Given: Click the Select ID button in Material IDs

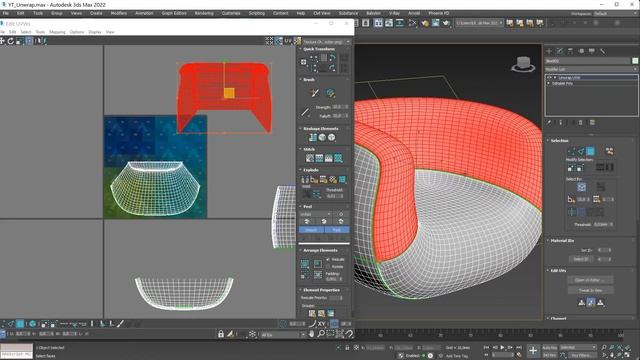Looking at the screenshot, I should (x=581, y=259).
